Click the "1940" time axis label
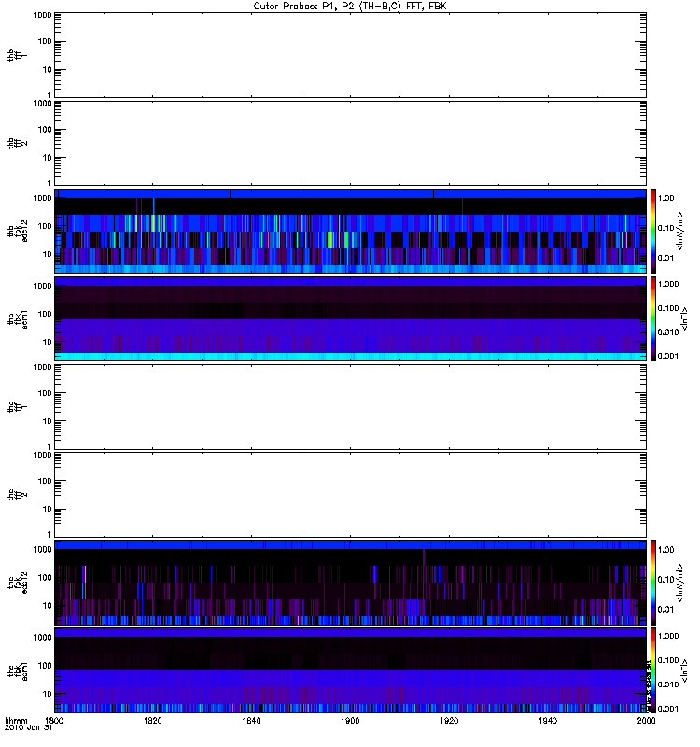Image resolution: width=700 pixels, height=747 pixels. 548,720
